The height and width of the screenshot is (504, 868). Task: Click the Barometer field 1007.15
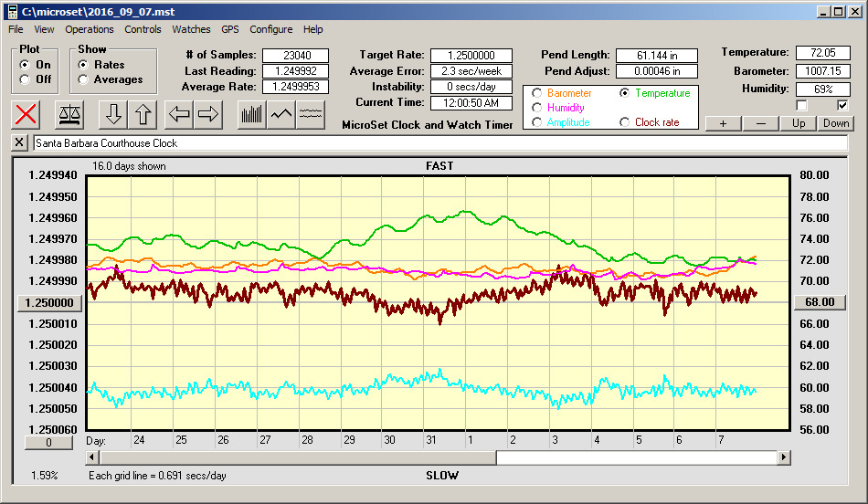click(823, 71)
